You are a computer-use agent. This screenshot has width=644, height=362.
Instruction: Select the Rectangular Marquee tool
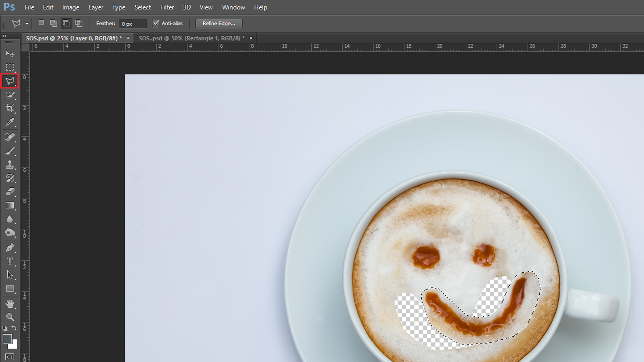pyautogui.click(x=10, y=67)
